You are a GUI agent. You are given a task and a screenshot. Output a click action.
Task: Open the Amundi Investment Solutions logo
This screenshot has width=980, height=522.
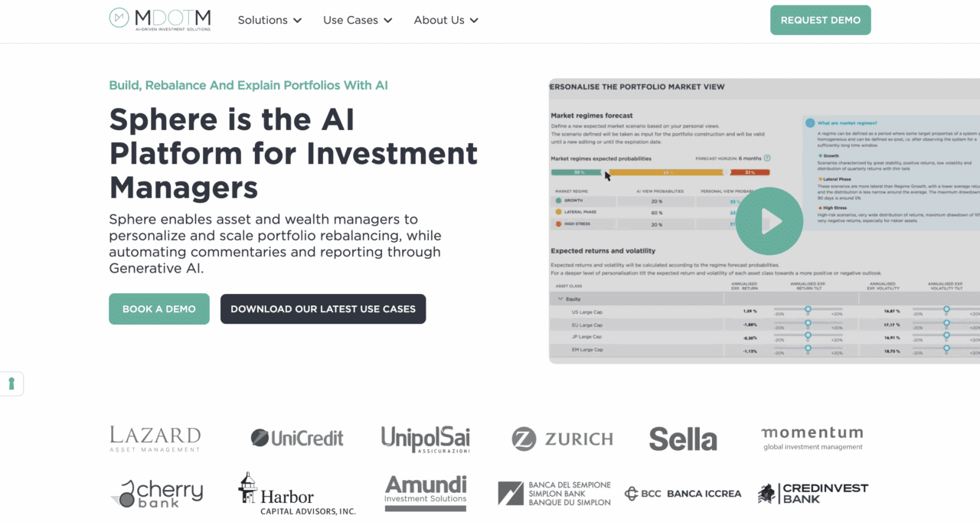pyautogui.click(x=426, y=493)
